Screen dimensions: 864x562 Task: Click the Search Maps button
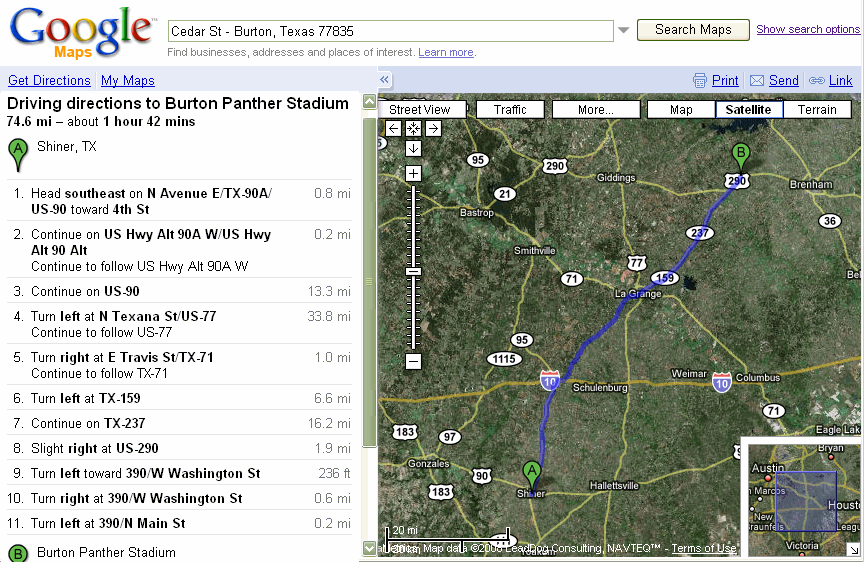693,30
